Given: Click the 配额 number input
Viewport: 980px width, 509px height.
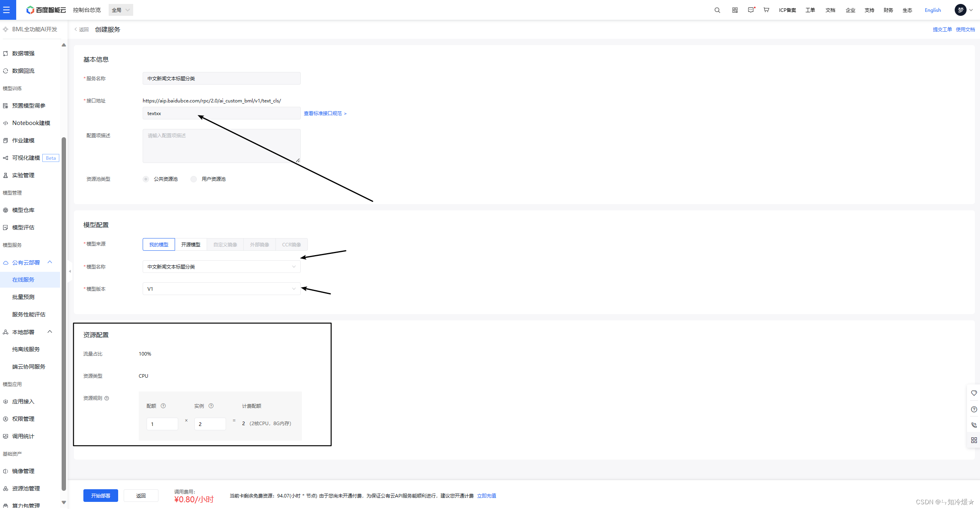Looking at the screenshot, I should [x=162, y=424].
